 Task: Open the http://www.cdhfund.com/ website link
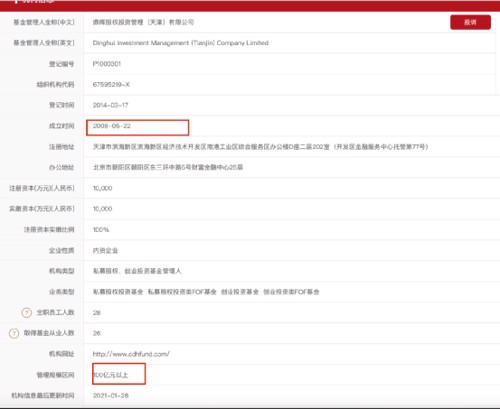pos(131,354)
